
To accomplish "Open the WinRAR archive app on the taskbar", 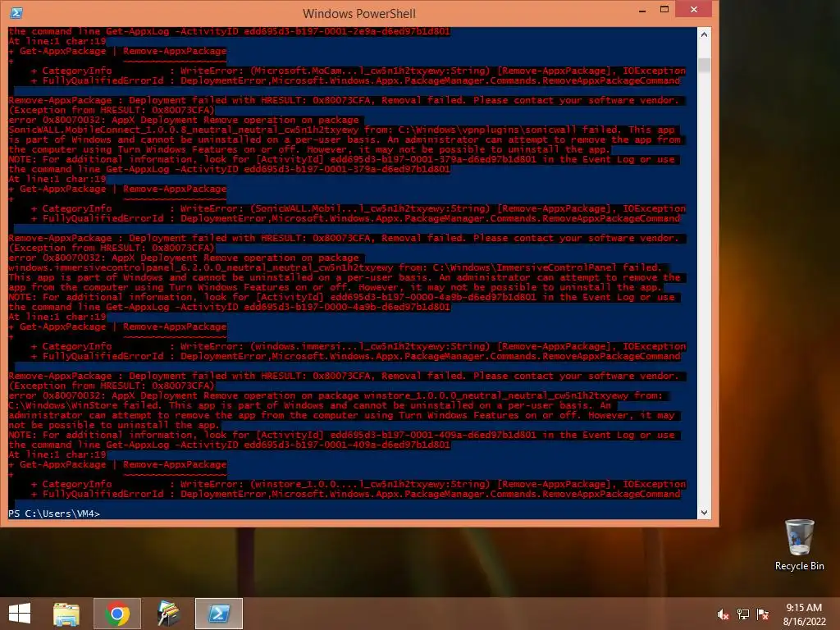I will pos(168,614).
